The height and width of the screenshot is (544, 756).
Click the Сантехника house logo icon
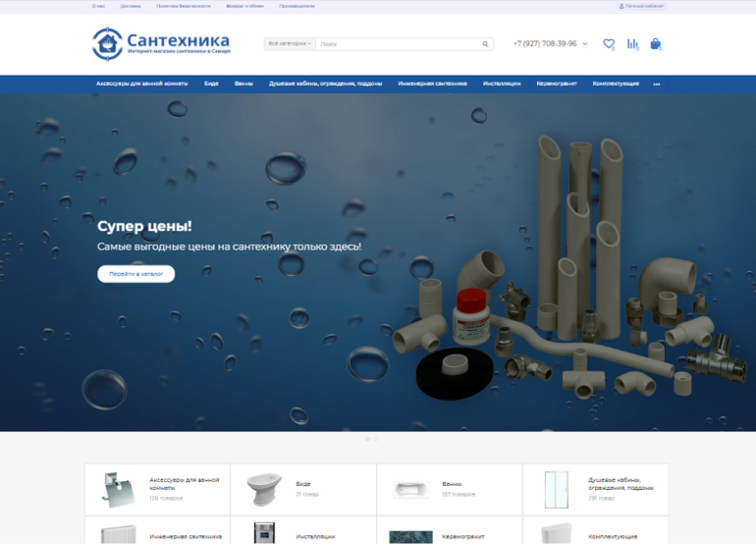pos(107,43)
